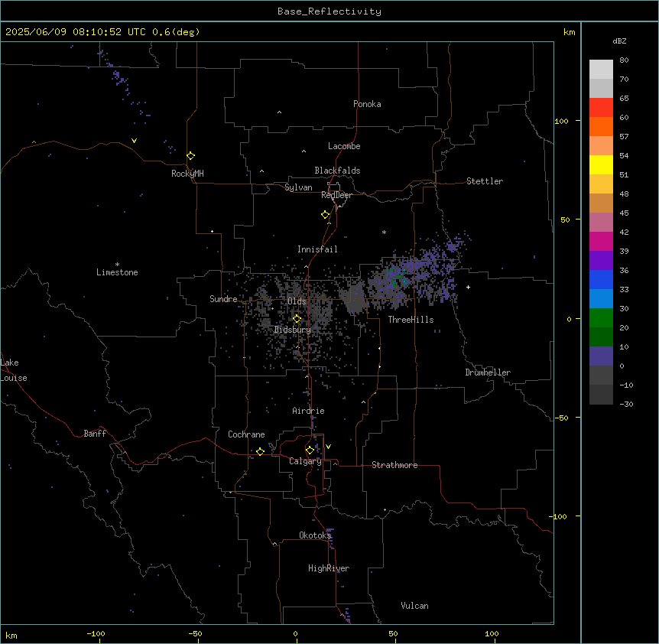Click the yellow V marker northwest of RockyMH
659x644 pixels.
[x=134, y=141]
